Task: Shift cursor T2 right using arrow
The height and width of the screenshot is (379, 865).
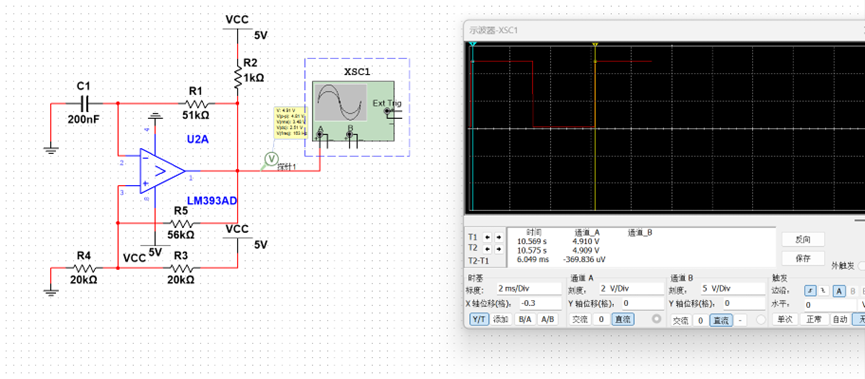Action: click(498, 248)
